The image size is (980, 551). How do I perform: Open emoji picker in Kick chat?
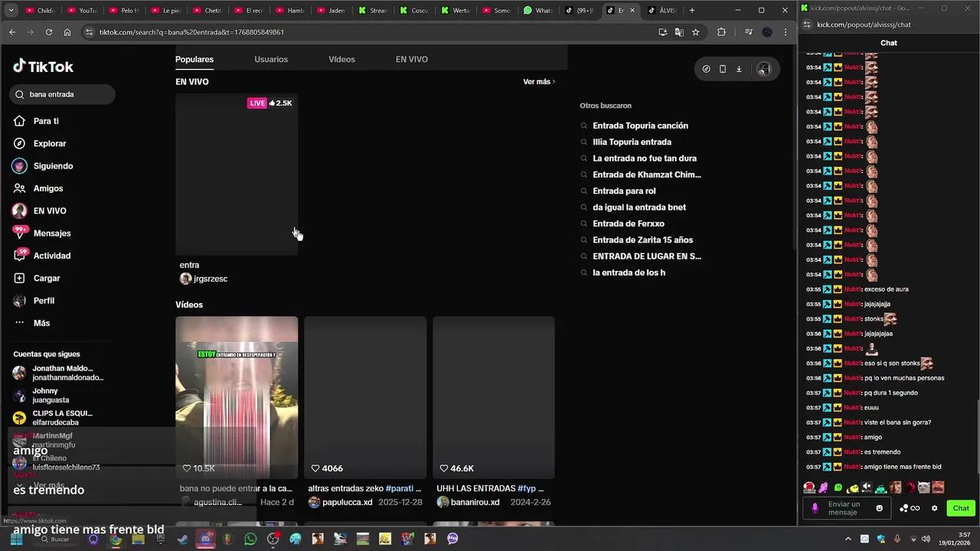point(879,508)
